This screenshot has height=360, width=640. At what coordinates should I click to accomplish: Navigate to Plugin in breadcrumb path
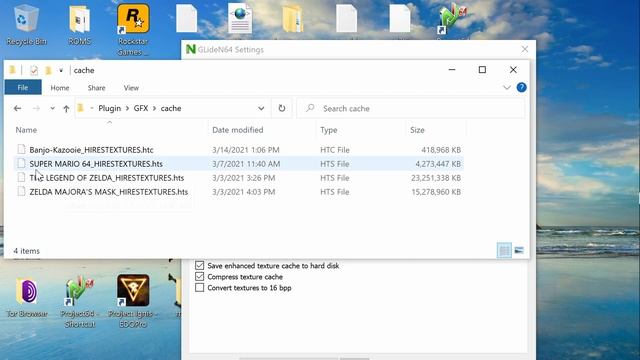click(x=109, y=108)
